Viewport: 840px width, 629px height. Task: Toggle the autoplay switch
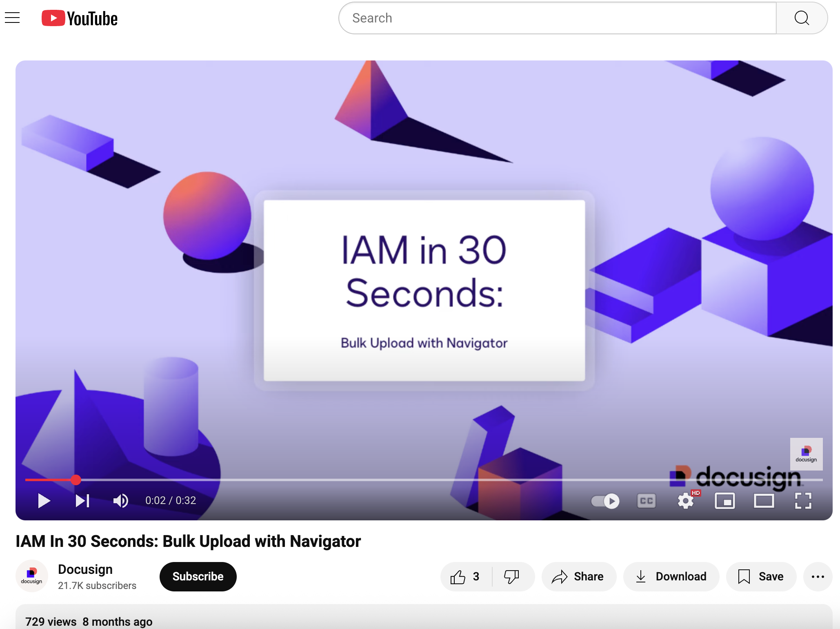[x=605, y=501]
